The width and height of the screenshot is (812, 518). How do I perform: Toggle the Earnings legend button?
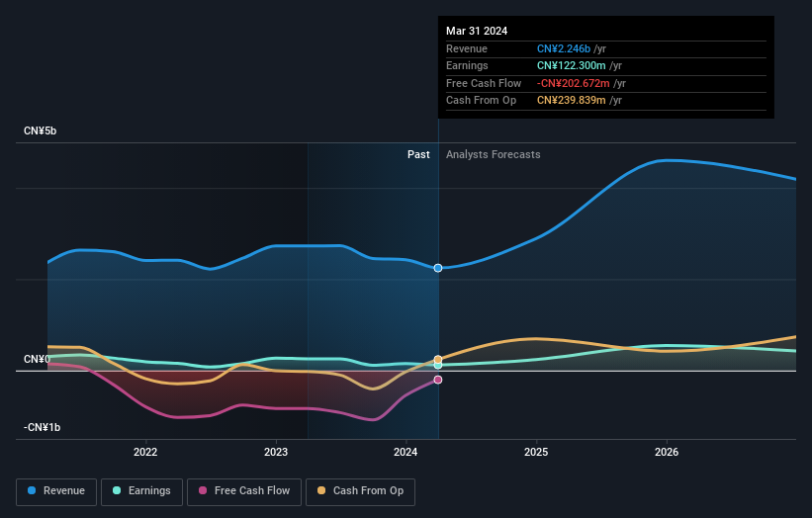(x=141, y=491)
